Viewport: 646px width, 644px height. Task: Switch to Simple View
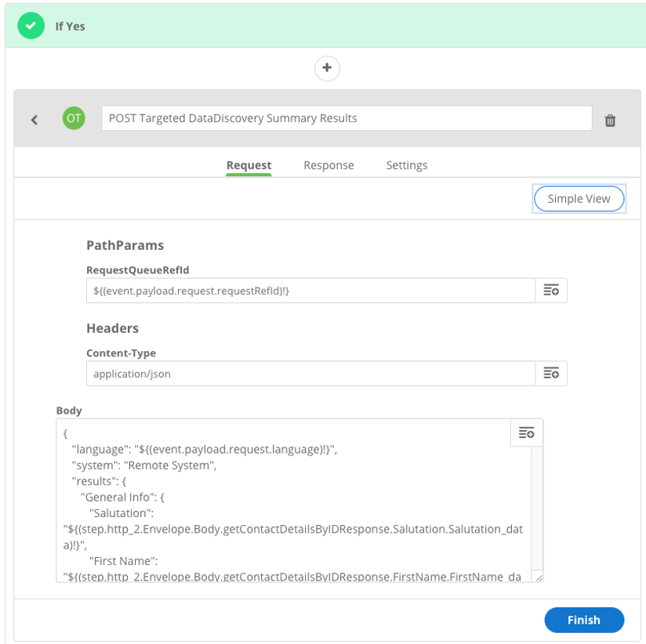(579, 198)
